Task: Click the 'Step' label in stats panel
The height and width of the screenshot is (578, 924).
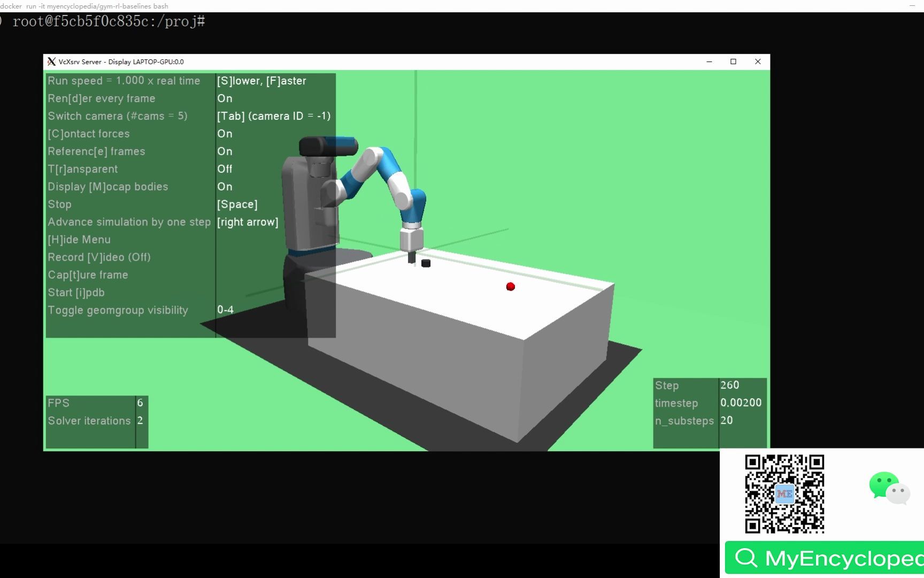Action: pyautogui.click(x=667, y=385)
